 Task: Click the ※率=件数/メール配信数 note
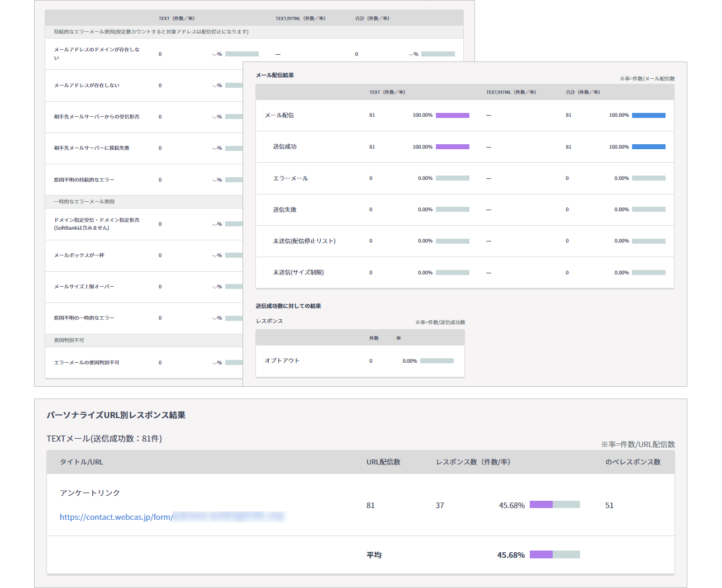pos(647,78)
